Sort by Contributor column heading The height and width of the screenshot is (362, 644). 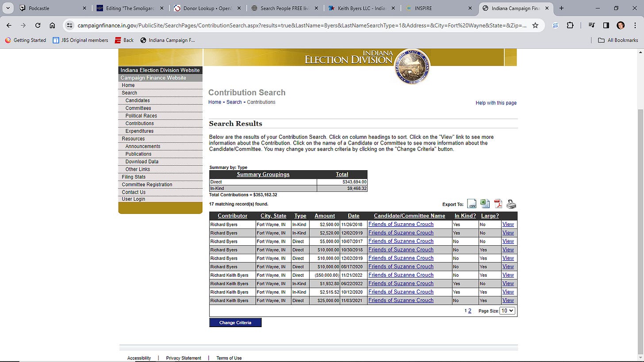coord(232,216)
